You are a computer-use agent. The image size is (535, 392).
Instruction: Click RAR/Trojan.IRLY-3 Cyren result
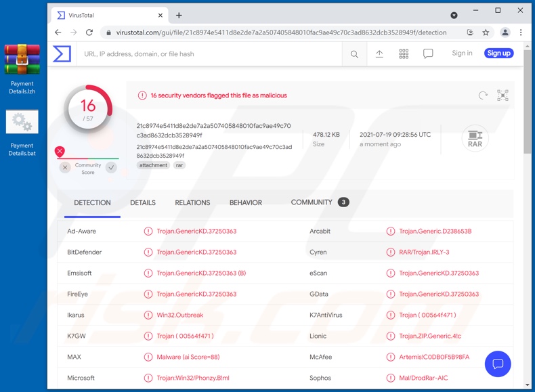(x=424, y=252)
